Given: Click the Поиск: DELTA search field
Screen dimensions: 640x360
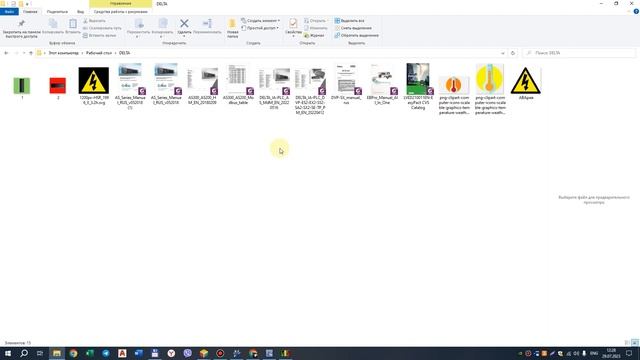Looking at the screenshot, I should [x=579, y=53].
